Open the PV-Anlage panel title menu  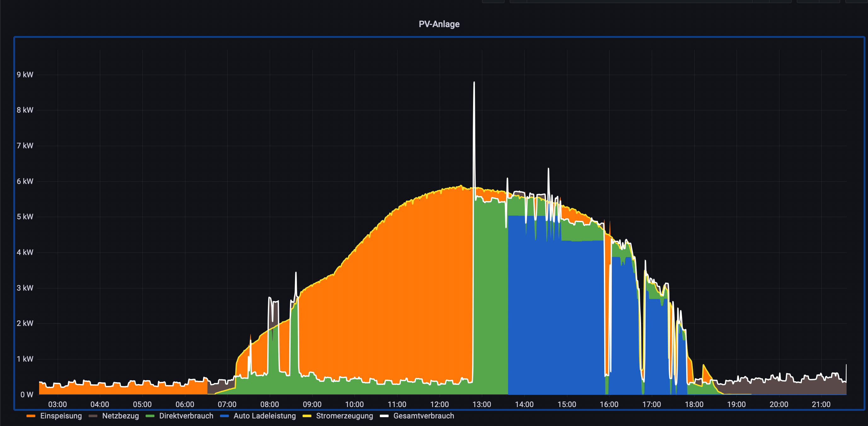tap(439, 24)
